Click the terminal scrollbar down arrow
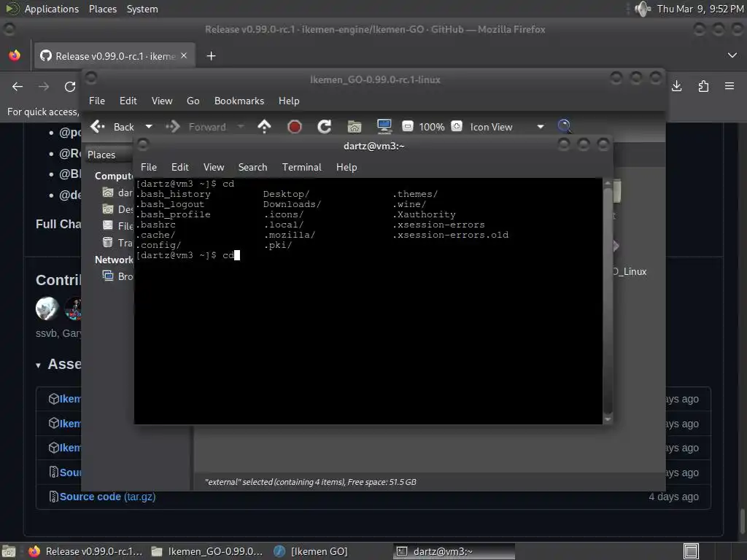The width and height of the screenshot is (747, 560). [608, 419]
